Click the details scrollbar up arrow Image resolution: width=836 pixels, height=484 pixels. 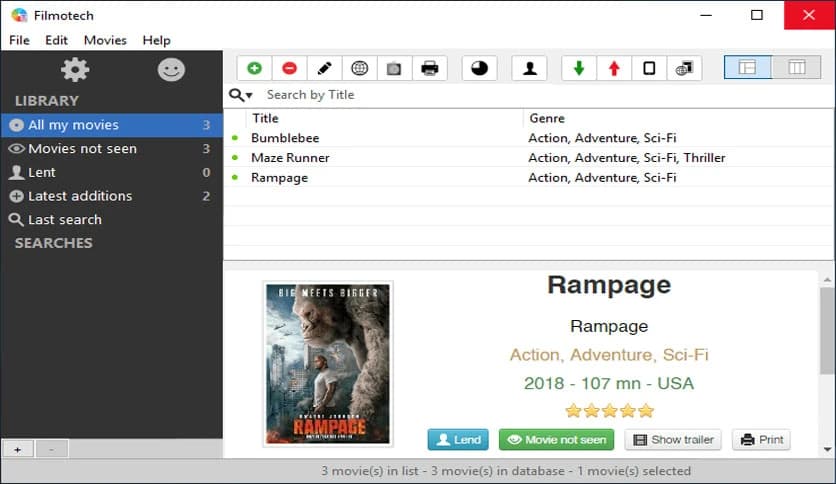pyautogui.click(x=827, y=279)
